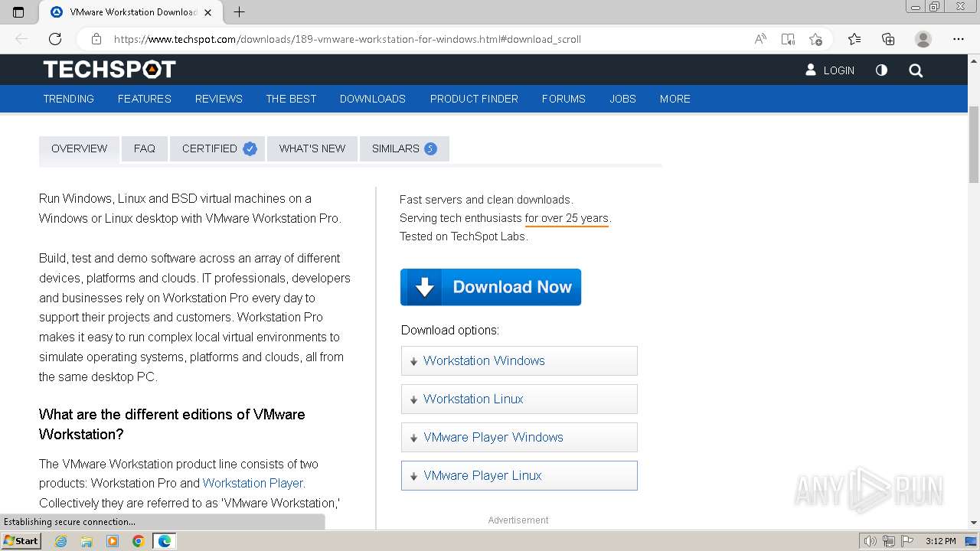Open DOWNLOADS navigation item
Screen dimensions: 980x551
pyautogui.click(x=373, y=99)
